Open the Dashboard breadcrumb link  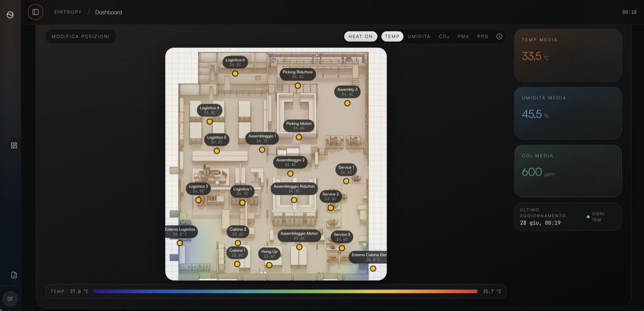(x=108, y=12)
